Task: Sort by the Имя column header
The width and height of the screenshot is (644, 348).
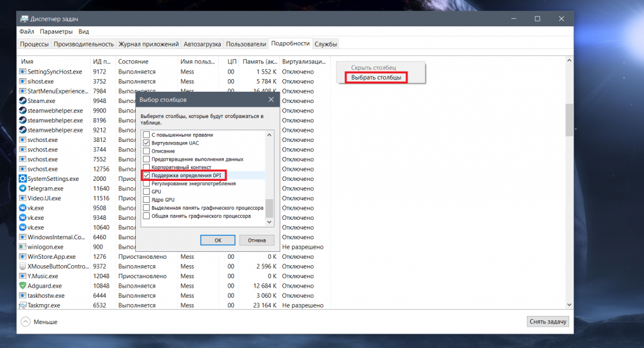Action: point(53,62)
